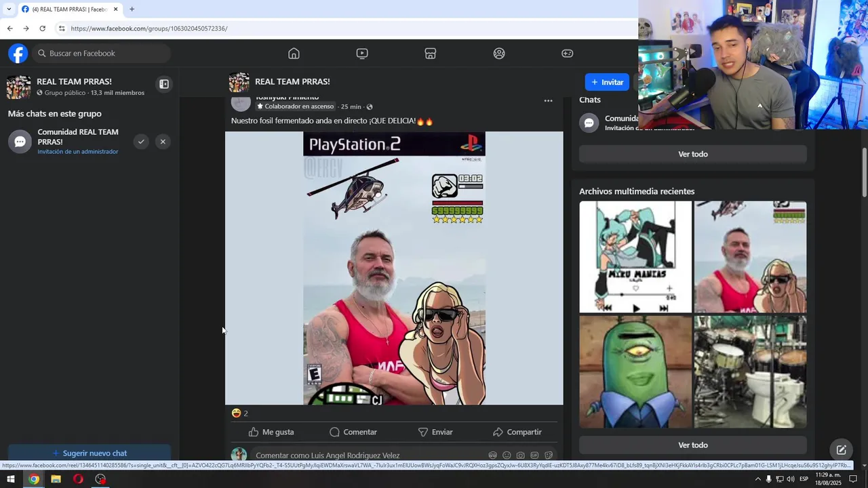
Task: Click the site info icon in address bar
Action: pos(62,28)
